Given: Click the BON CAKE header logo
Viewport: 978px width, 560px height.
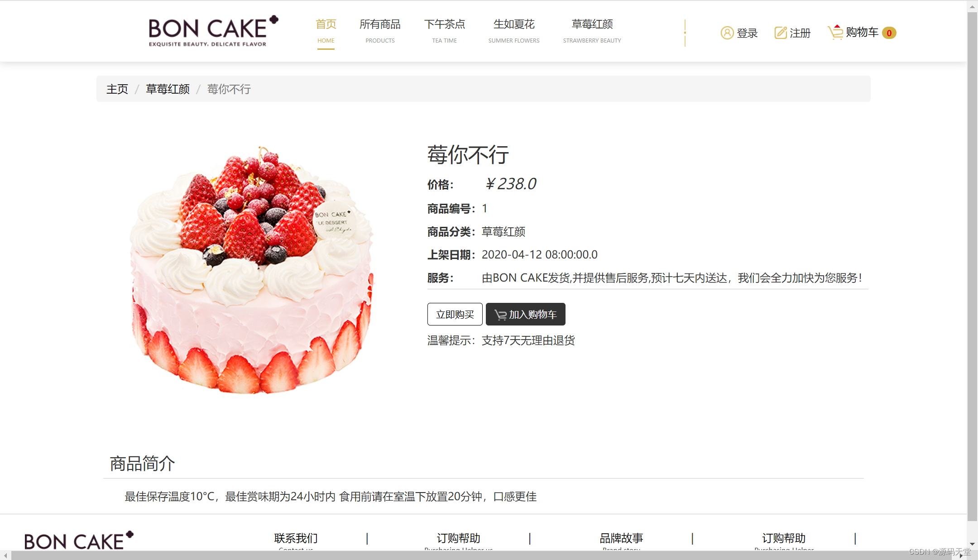Looking at the screenshot, I should [x=213, y=31].
